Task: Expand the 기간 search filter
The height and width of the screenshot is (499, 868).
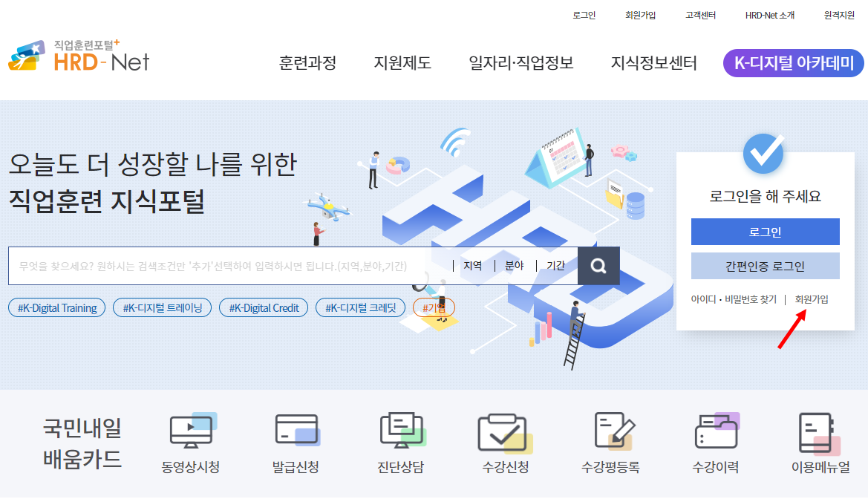Action: pyautogui.click(x=556, y=266)
